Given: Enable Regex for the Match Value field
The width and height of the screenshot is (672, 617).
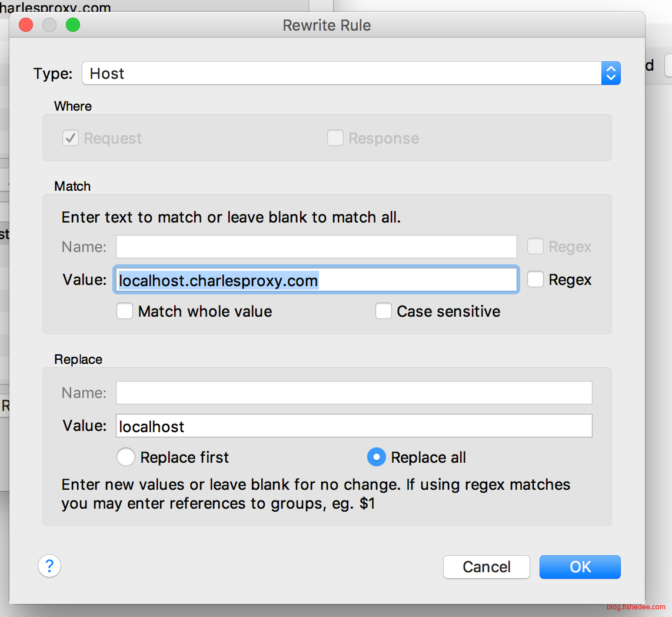Looking at the screenshot, I should point(535,280).
